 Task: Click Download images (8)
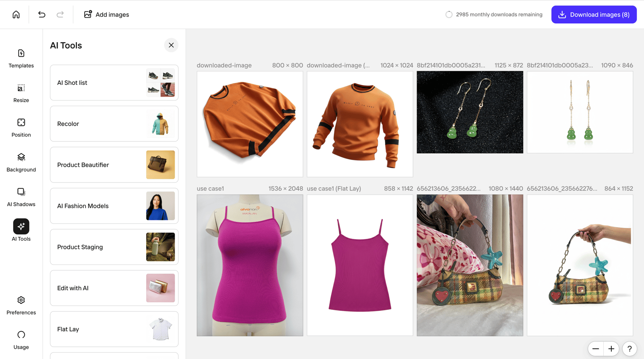coord(594,14)
